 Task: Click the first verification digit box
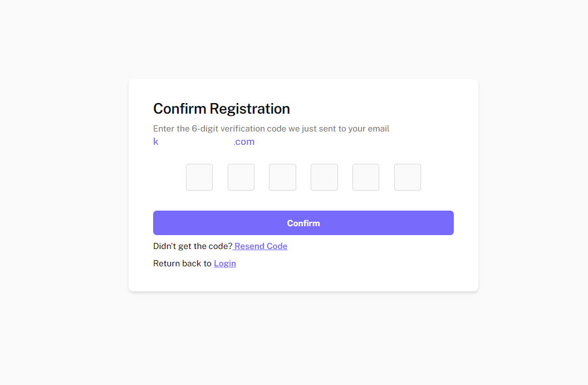pyautogui.click(x=199, y=177)
